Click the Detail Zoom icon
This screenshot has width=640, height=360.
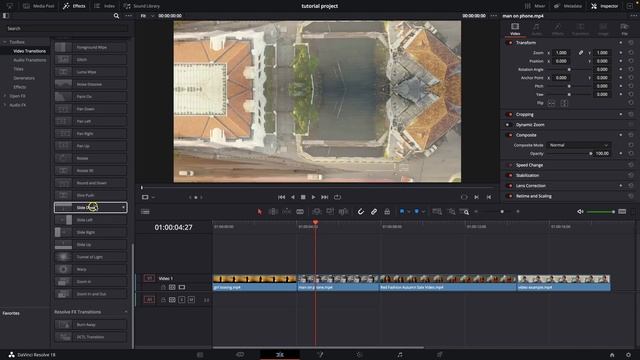[x=451, y=211]
